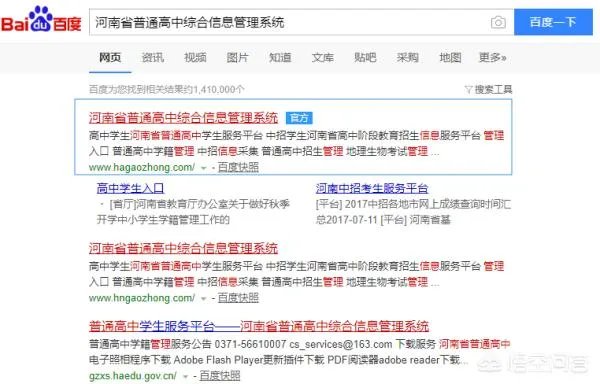Viewport: 600px width, 384px height.
Task: Open 百度快照 for hngaozhong.com result
Action: coord(238,298)
